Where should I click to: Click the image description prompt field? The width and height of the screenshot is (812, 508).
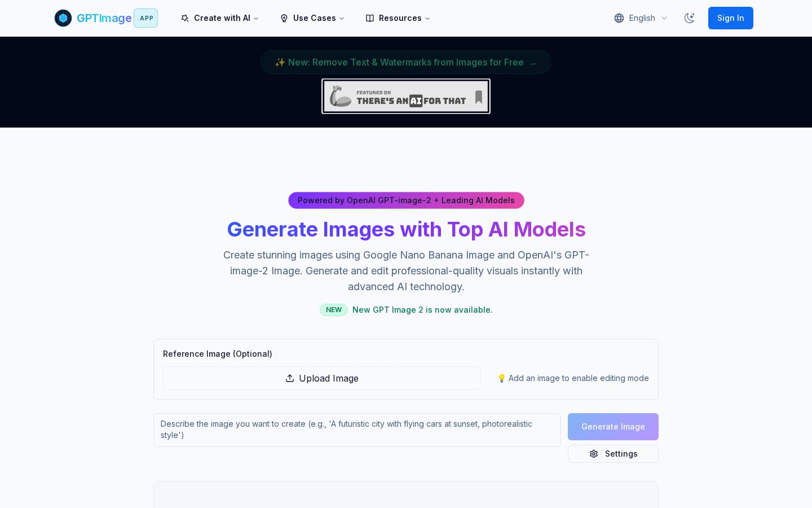coord(357,430)
